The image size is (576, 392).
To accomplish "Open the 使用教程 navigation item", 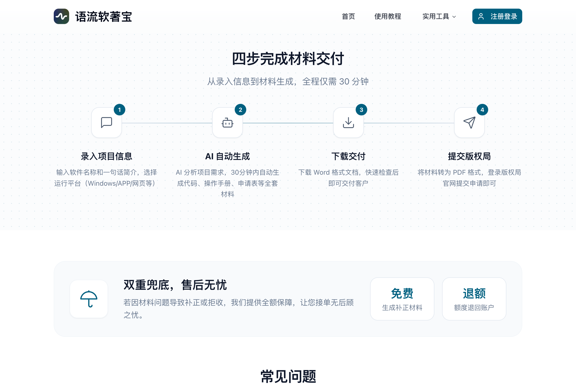I will [x=388, y=17].
